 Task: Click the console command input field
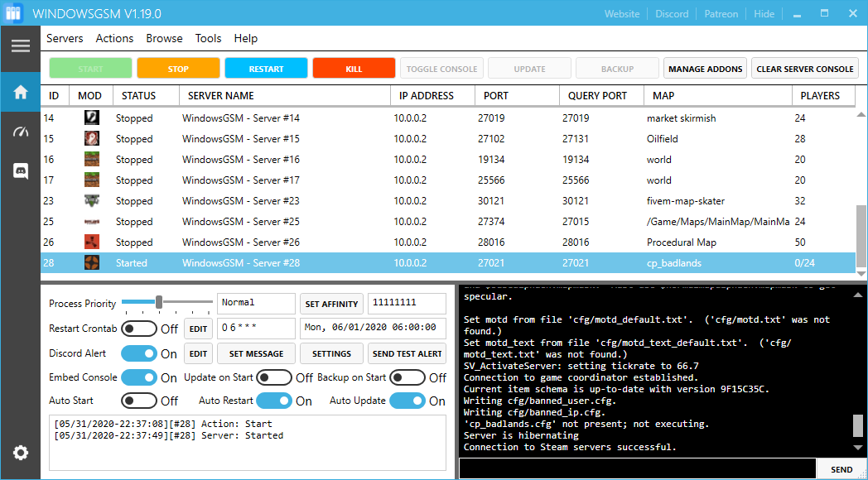[637, 469]
